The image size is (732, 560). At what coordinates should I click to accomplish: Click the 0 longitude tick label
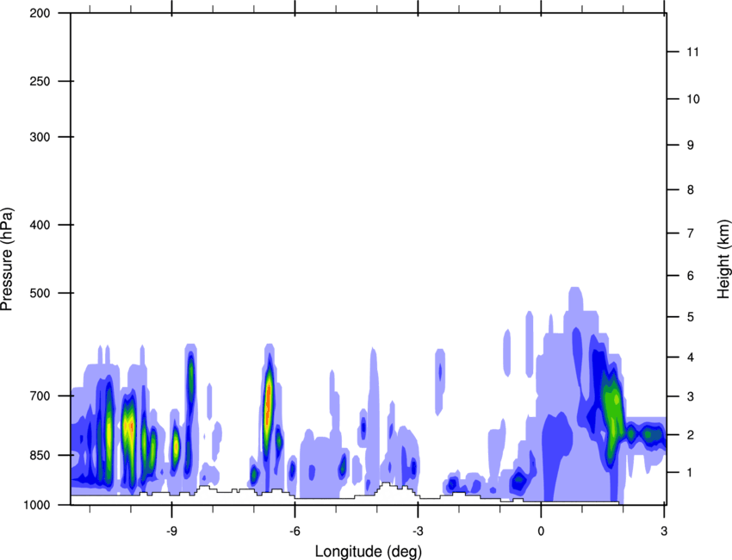point(541,531)
